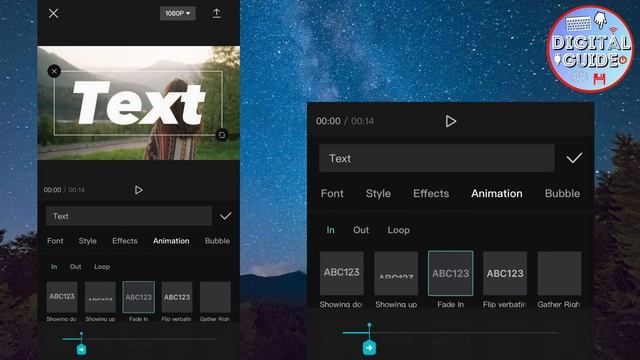The height and width of the screenshot is (360, 640).
Task: Open the Bubble tab in phone panel
Action: 217,241
